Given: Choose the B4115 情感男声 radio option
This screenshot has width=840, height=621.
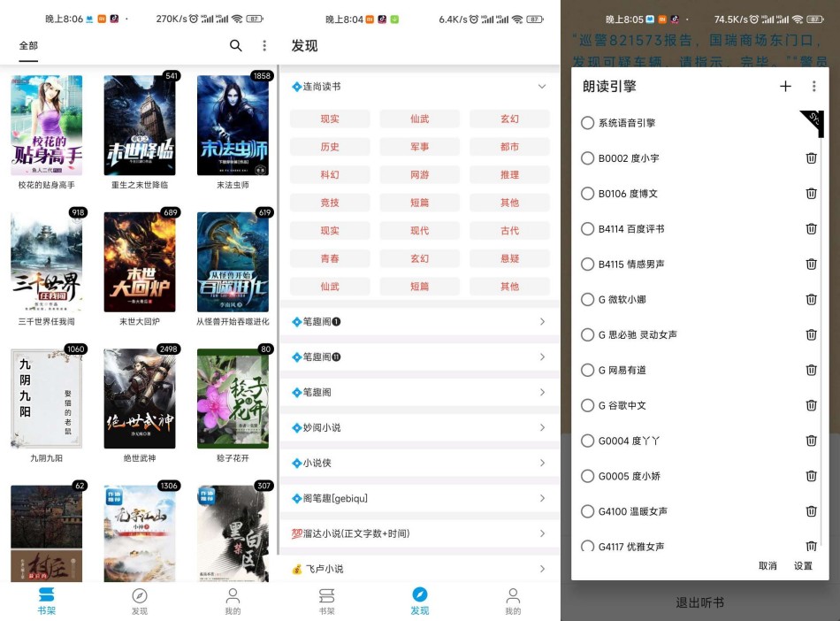Looking at the screenshot, I should tap(587, 264).
